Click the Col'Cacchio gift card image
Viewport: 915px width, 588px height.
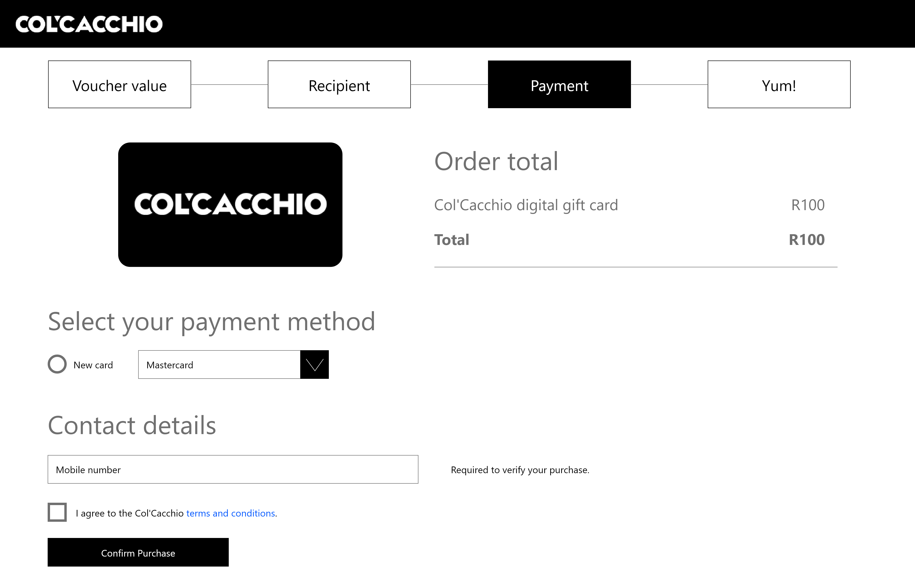pos(230,204)
